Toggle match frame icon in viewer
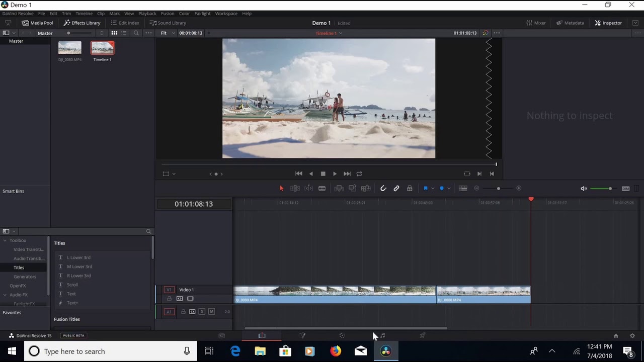Viewport: 644px width, 362px height. 467,173
